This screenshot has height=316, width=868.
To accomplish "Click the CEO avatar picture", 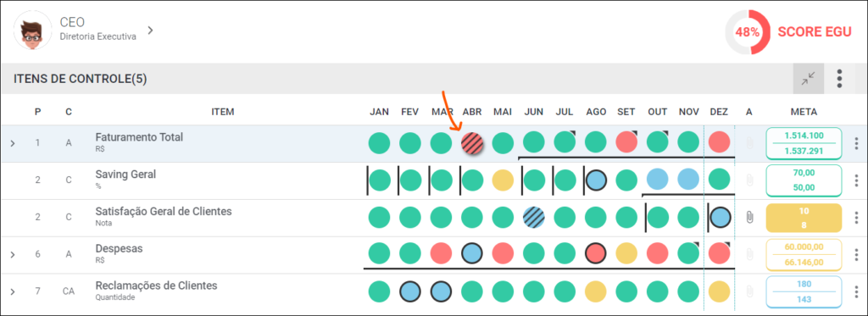I will (x=32, y=31).
